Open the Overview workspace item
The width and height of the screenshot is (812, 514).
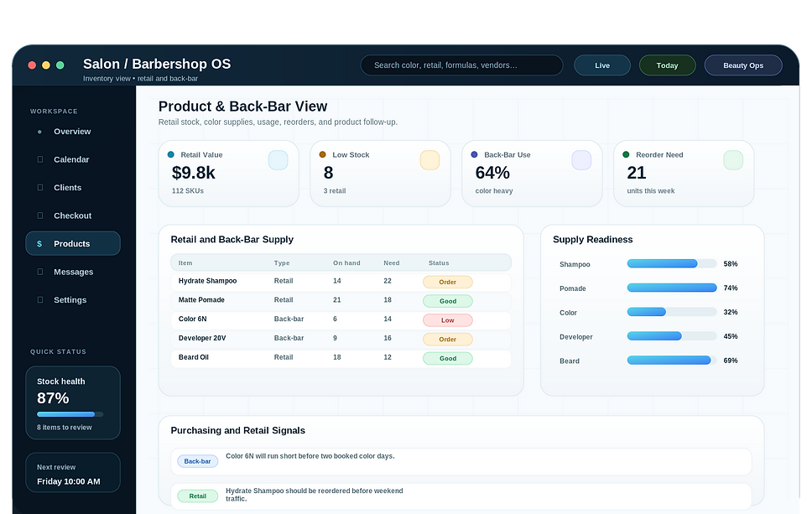pos(73,132)
